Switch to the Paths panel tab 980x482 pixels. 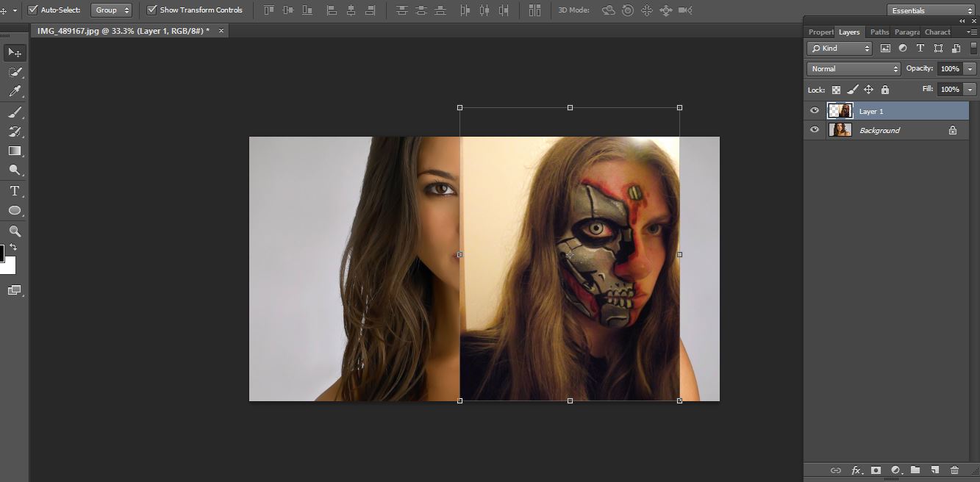(x=879, y=32)
